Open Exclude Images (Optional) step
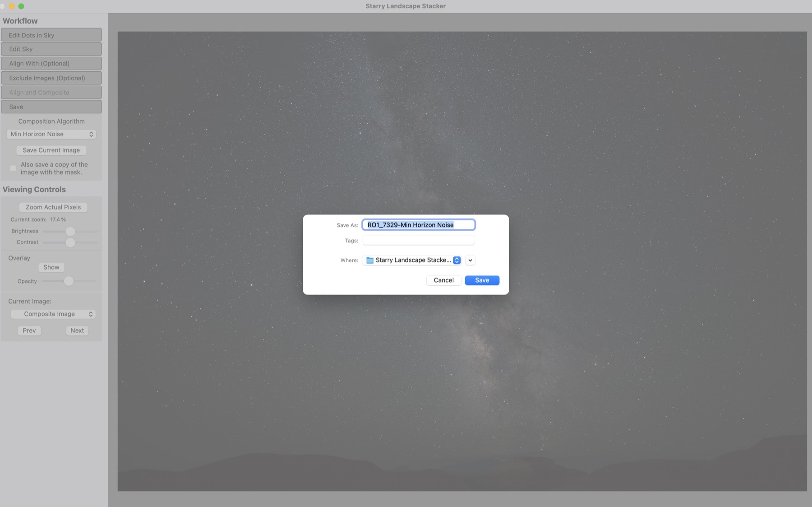This screenshot has width=812, height=507. 51,78
